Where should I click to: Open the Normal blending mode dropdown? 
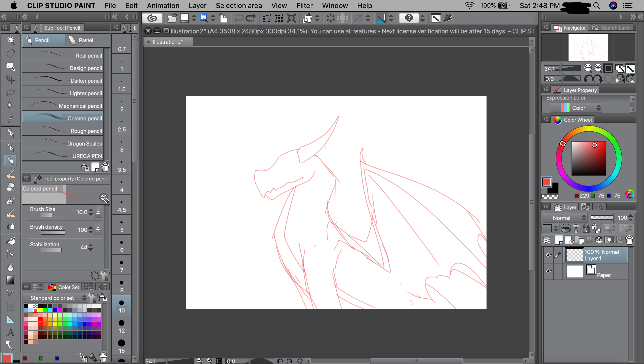click(x=565, y=217)
